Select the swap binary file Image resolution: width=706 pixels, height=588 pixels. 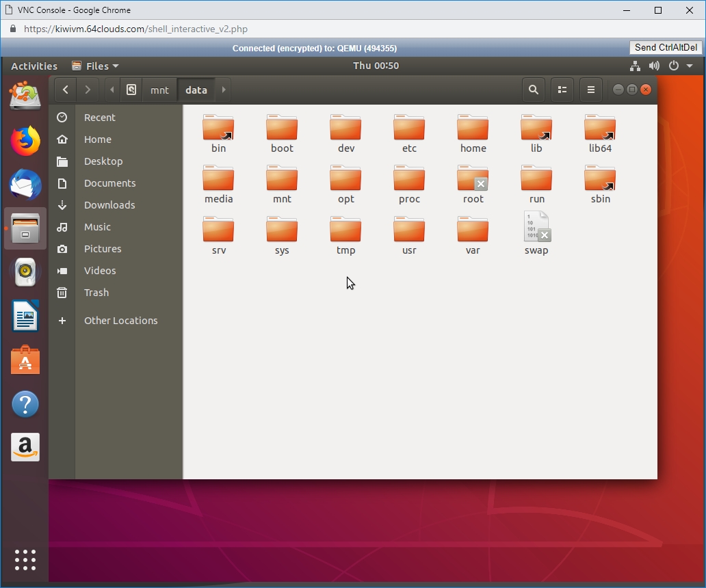coord(536,234)
